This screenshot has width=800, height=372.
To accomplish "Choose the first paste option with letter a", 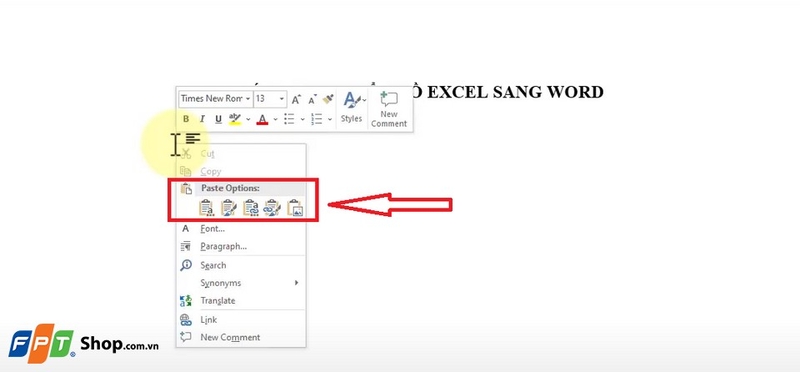I will (206, 208).
